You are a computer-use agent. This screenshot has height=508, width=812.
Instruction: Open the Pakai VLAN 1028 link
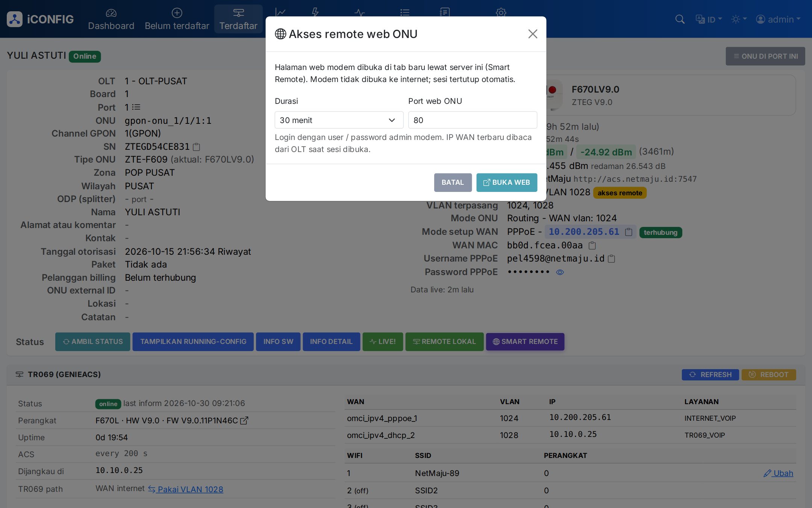[x=186, y=489]
